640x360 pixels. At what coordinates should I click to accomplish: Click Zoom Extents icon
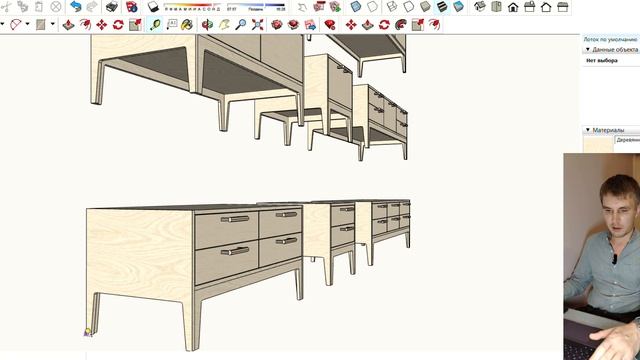coord(258,24)
